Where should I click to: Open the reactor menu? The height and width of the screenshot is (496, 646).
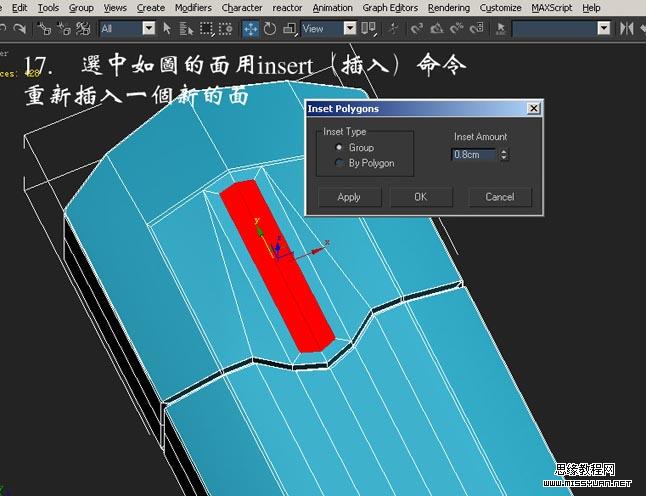(x=287, y=7)
